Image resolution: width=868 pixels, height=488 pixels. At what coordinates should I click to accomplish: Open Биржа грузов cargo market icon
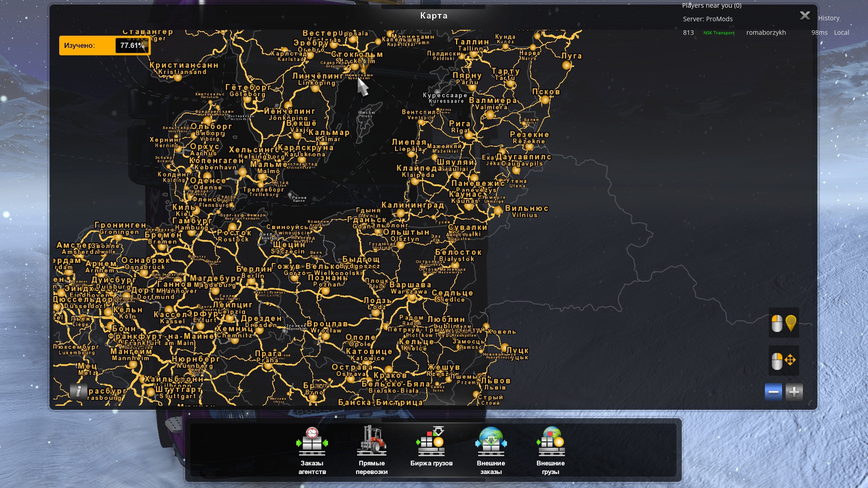click(x=431, y=442)
